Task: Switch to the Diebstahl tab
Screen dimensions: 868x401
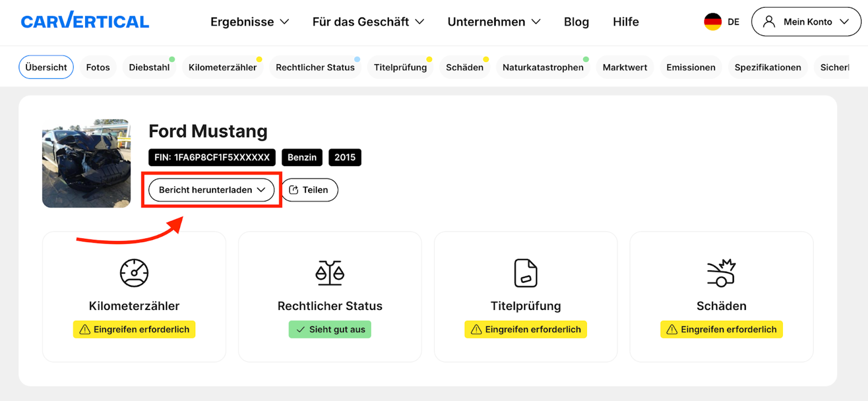Action: [149, 67]
